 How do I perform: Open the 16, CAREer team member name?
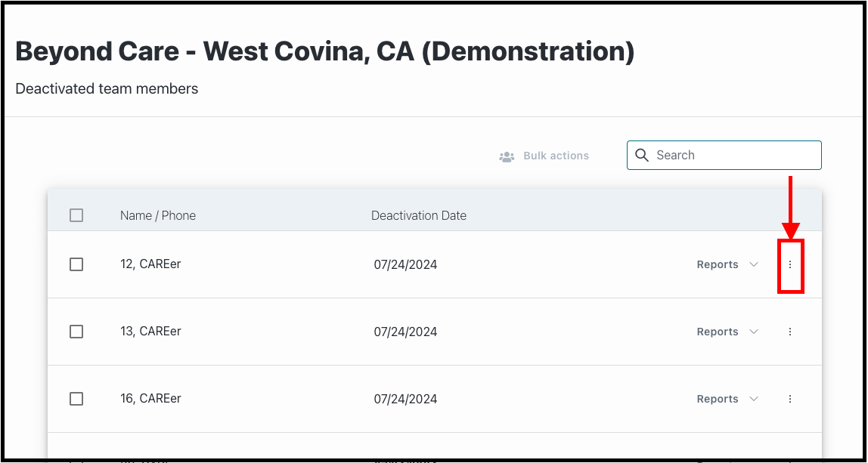(x=150, y=398)
